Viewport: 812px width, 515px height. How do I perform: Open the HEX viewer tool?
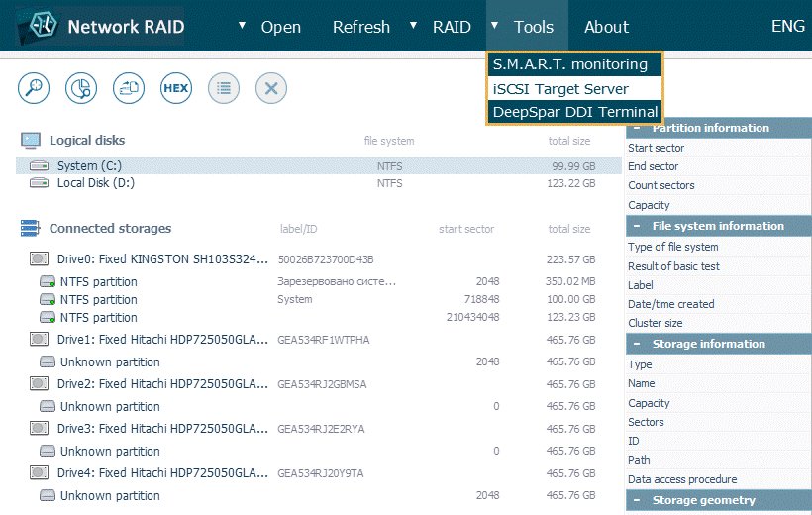pos(176,87)
